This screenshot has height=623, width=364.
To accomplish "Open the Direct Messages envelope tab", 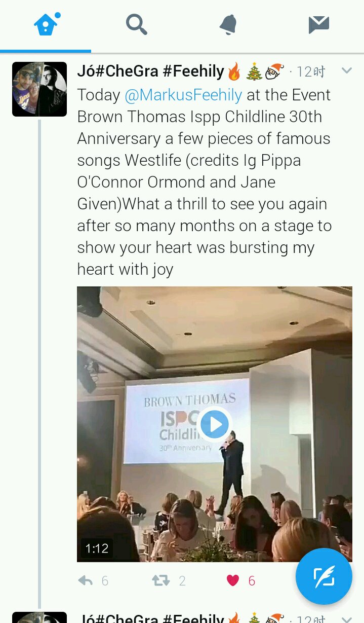I will click(319, 24).
